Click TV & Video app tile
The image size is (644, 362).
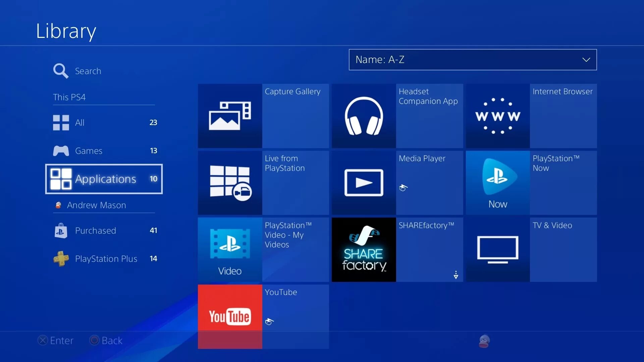click(x=530, y=249)
